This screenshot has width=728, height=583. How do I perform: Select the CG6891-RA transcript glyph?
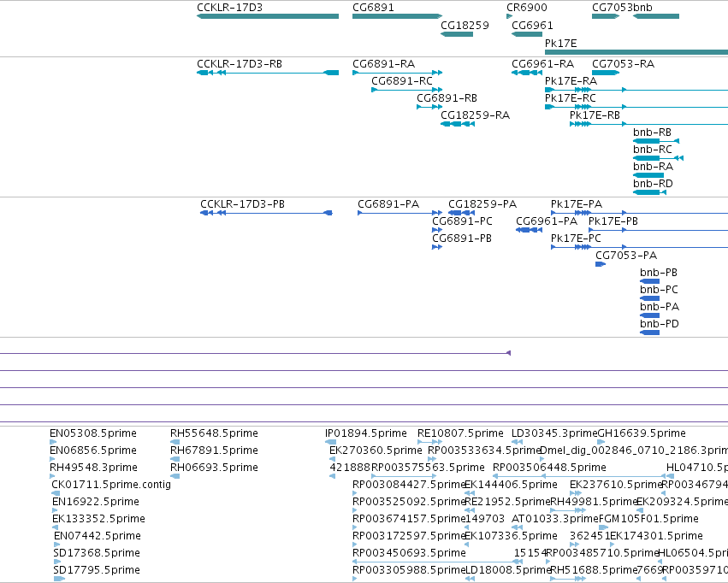(398, 73)
